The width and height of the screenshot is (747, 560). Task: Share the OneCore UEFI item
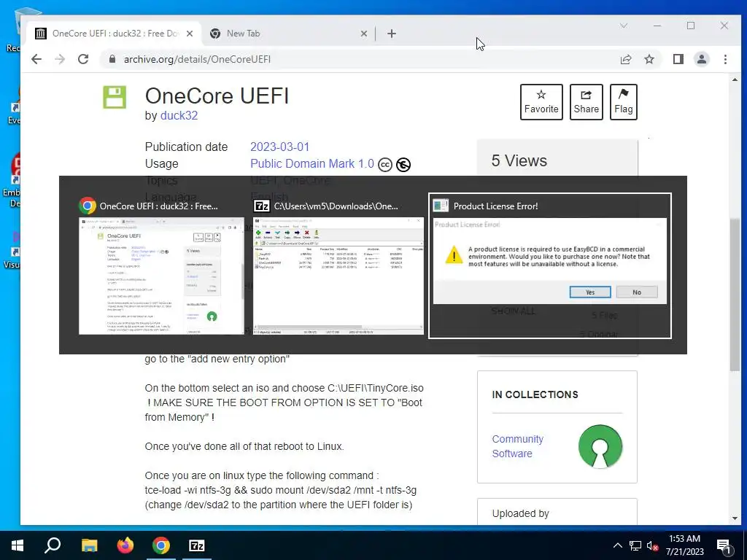click(x=586, y=102)
